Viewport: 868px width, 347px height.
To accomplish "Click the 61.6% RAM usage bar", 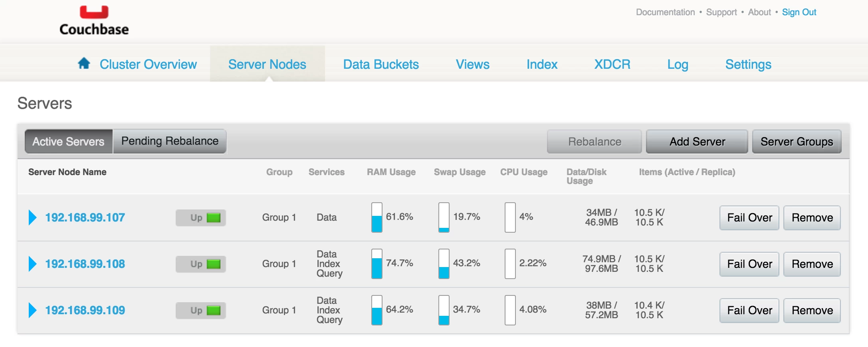I will 377,217.
